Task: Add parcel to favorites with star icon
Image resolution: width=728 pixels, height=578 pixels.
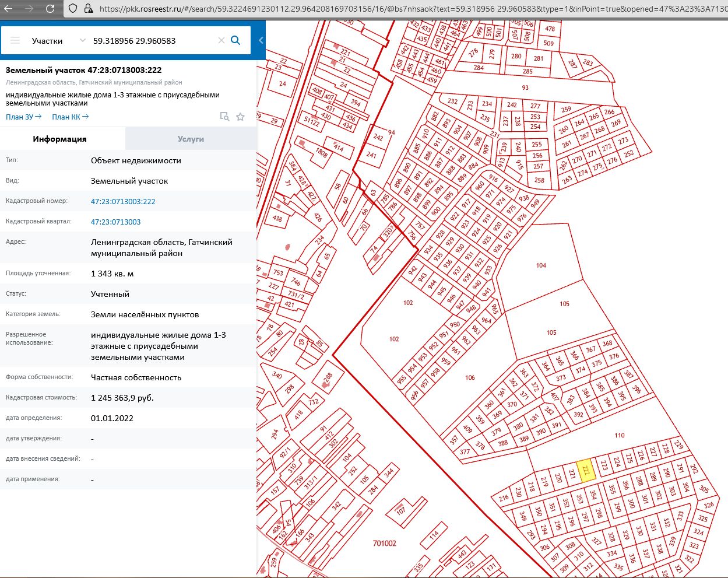Action: 240,117
